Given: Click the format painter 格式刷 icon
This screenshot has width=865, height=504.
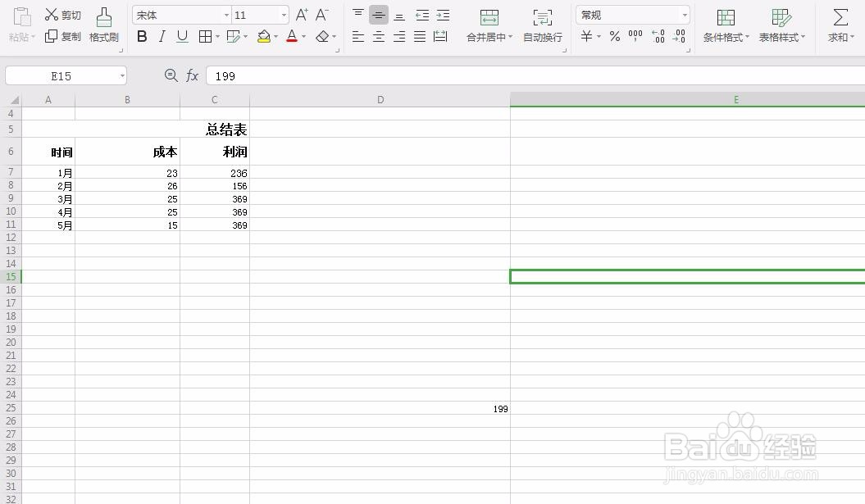Looking at the screenshot, I should 103,25.
